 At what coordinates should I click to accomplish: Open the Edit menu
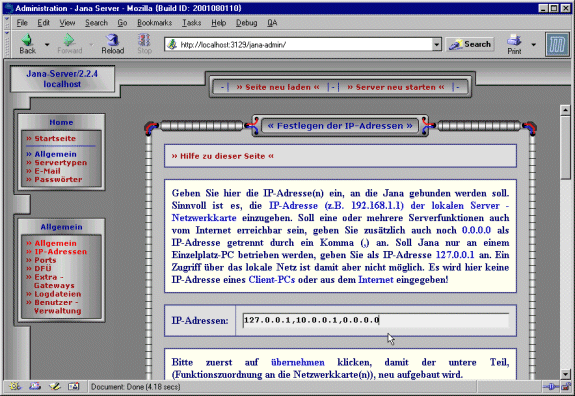pos(43,23)
